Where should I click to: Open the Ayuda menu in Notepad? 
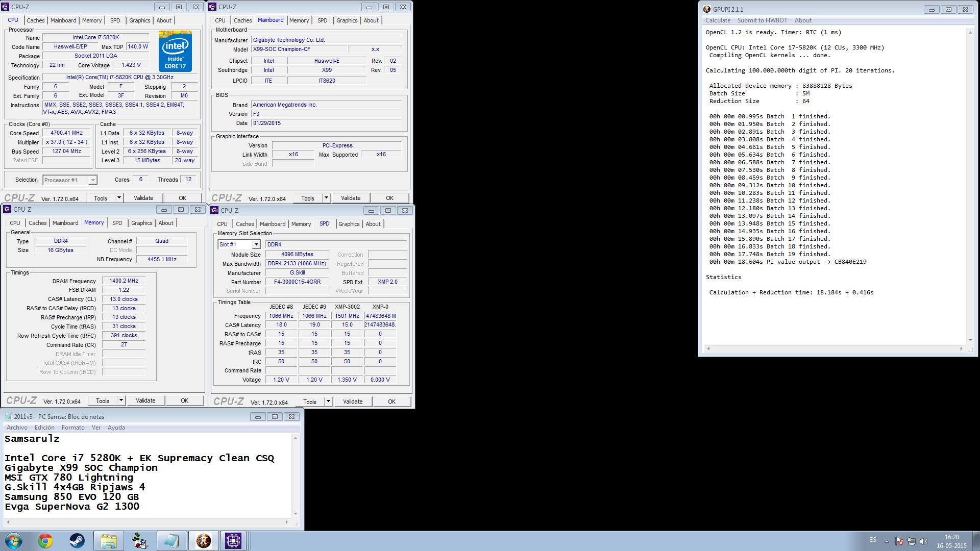coord(116,428)
